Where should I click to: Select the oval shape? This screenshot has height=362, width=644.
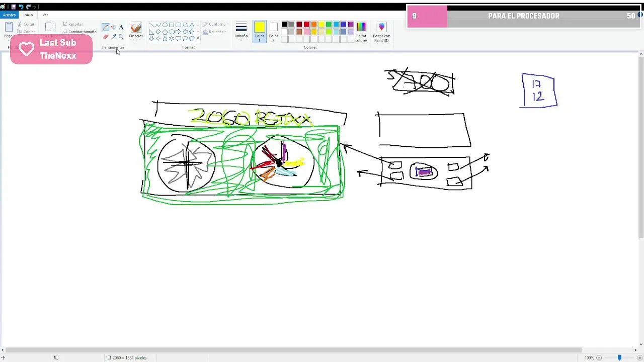pos(165,25)
